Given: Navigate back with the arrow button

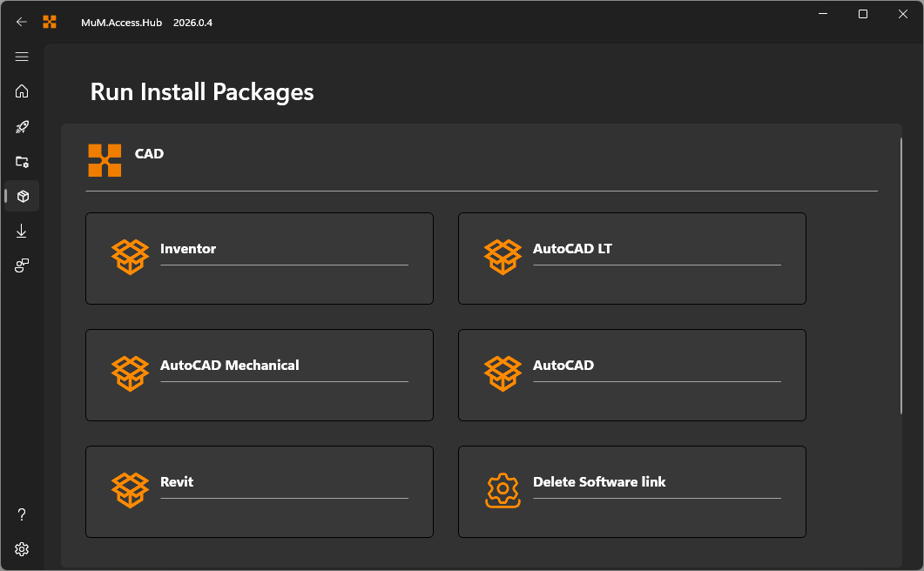Looking at the screenshot, I should [x=21, y=22].
